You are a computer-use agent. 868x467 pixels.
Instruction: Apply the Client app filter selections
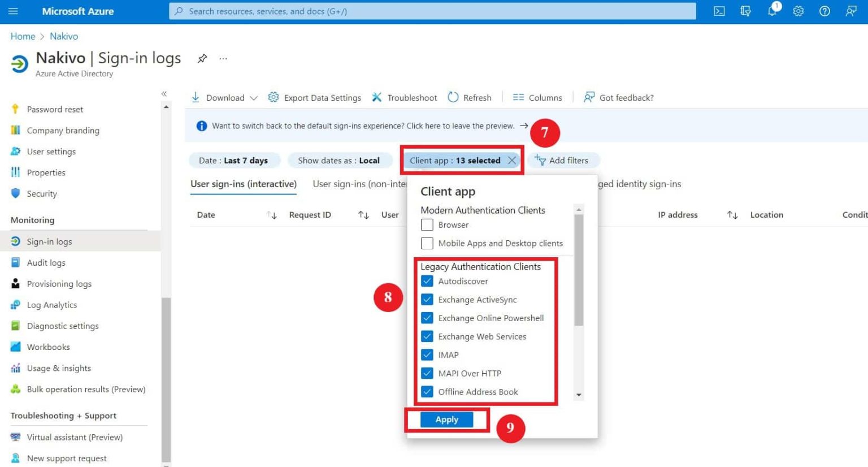click(446, 420)
